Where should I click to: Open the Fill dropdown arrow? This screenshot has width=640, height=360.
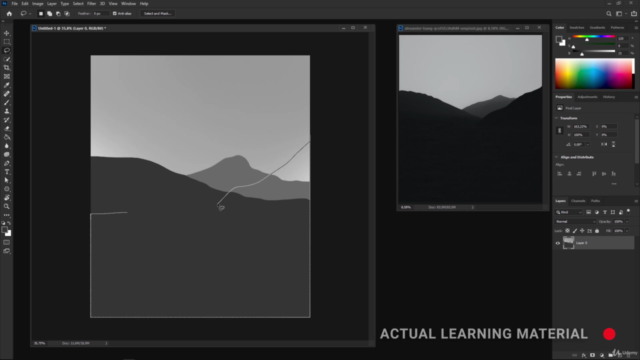tap(627, 231)
